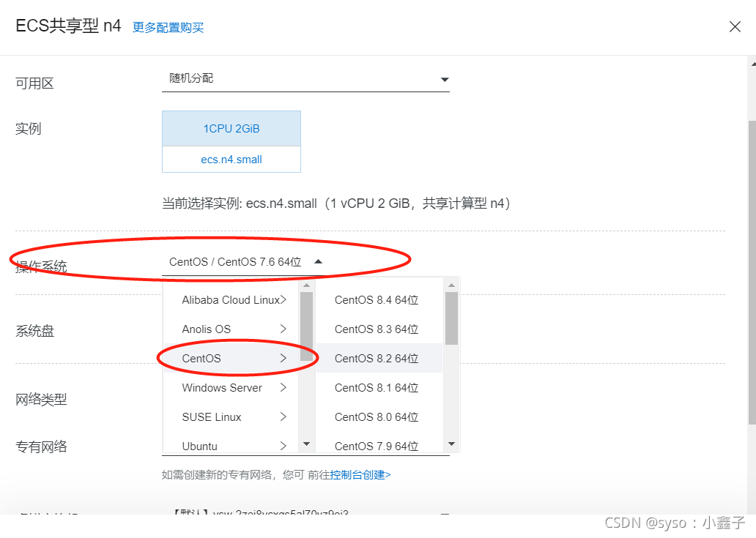
Task: Click the scroll-up arrow of OS family list
Action: tap(306, 285)
